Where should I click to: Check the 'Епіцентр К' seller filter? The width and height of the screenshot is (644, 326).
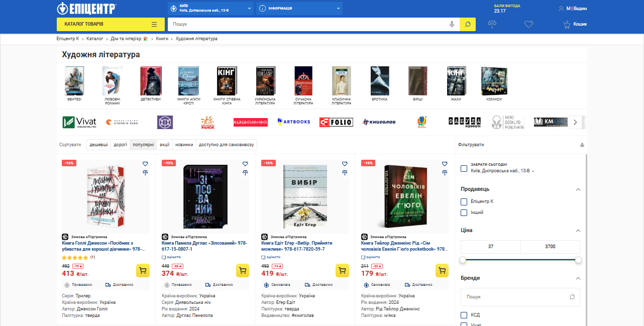tap(464, 201)
